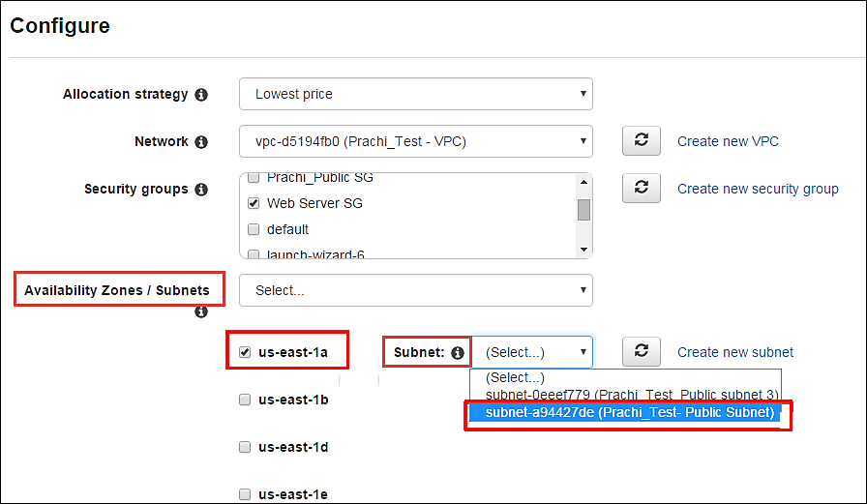The width and height of the screenshot is (867, 504).
Task: Click info icon under Availability Zones / Subnets
Action: [201, 312]
